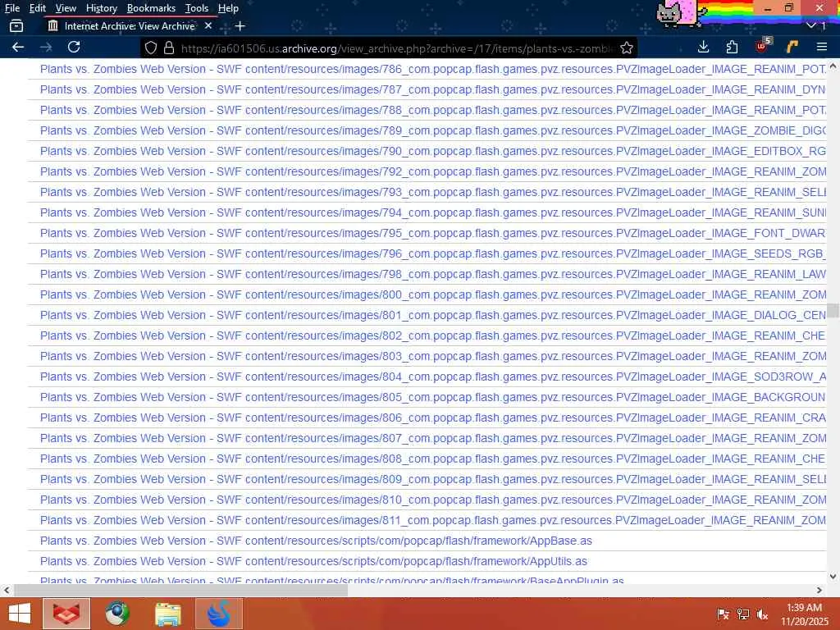Viewport: 840px width, 630px height.
Task: Open the red fox taskbar app
Action: [x=66, y=614]
